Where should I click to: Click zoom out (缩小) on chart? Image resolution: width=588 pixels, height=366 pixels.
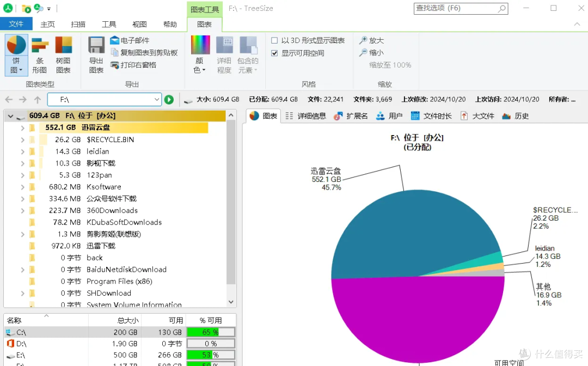372,52
